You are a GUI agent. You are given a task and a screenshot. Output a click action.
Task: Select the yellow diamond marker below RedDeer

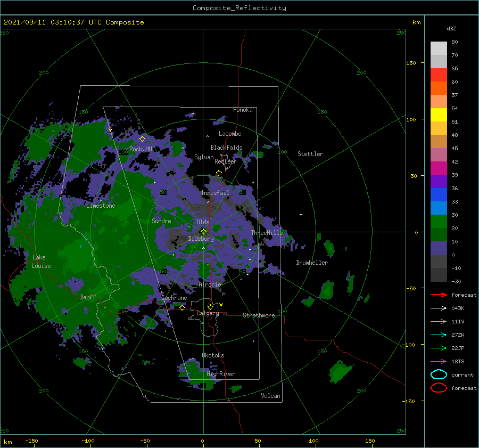(x=219, y=173)
